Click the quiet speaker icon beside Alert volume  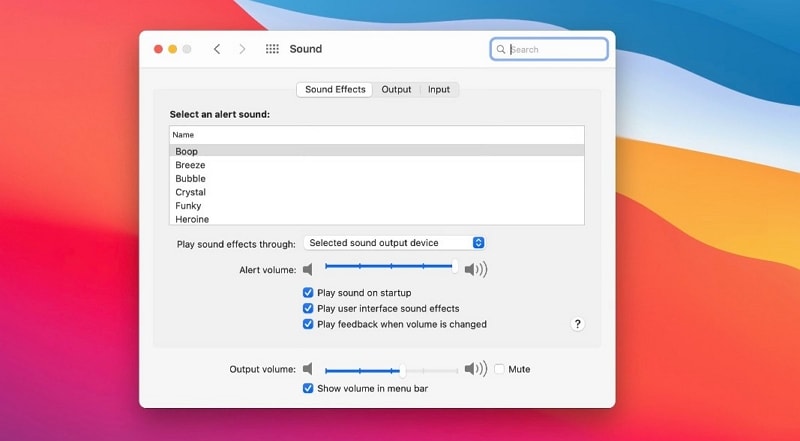308,269
